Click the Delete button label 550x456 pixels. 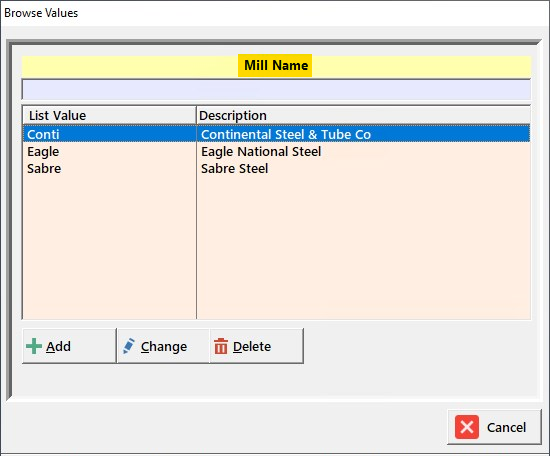pyautogui.click(x=252, y=347)
